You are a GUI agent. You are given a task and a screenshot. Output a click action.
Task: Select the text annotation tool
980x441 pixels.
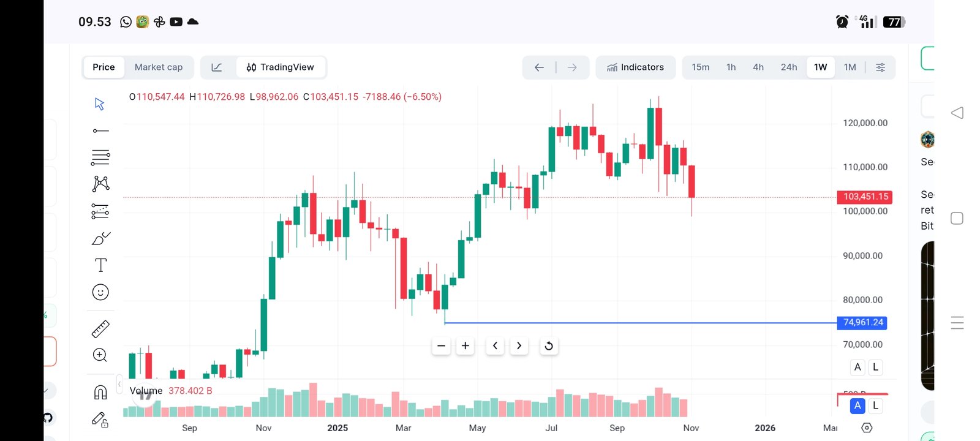coord(100,265)
